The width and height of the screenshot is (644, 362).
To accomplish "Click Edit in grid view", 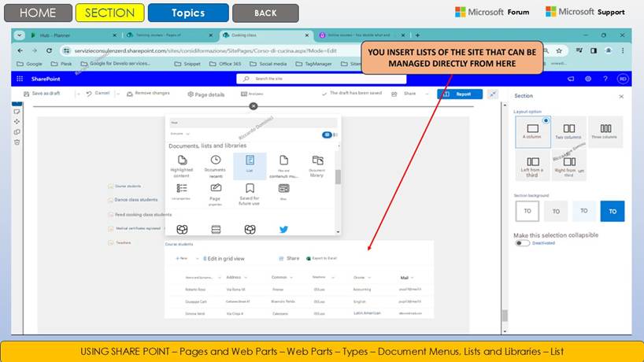I will coord(224,259).
